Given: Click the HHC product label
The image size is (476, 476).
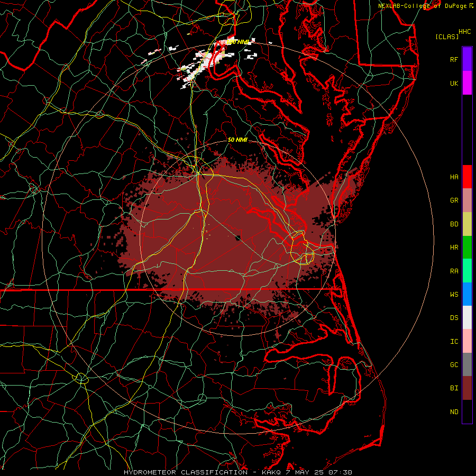Looking at the screenshot, I should click(x=464, y=31).
